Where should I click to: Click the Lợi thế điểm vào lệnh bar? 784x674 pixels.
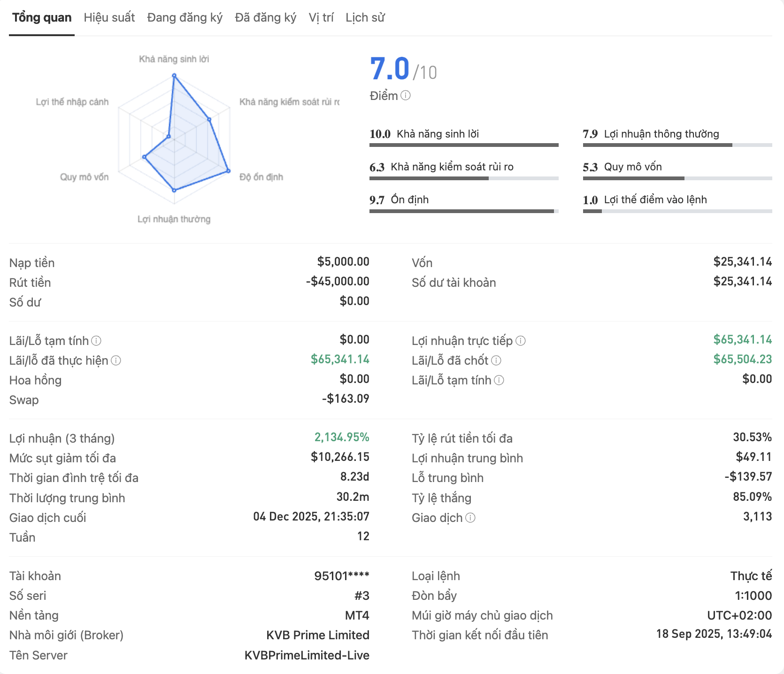click(677, 211)
